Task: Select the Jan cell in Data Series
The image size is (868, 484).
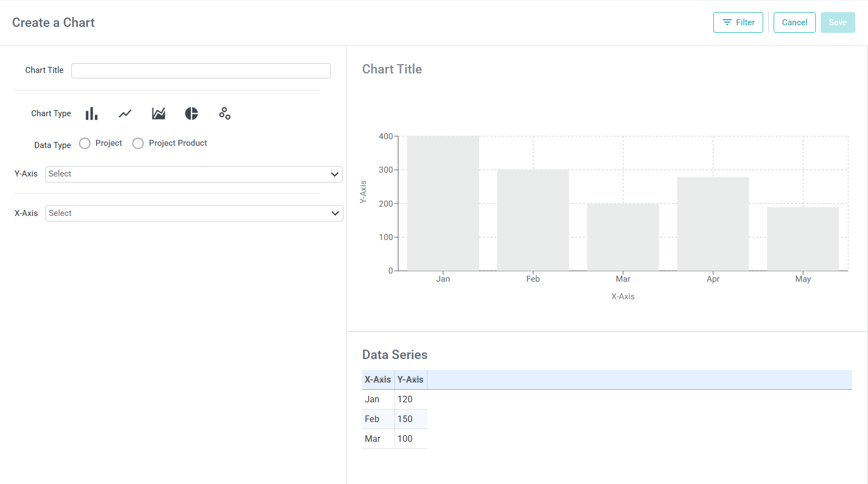Action: (378, 400)
